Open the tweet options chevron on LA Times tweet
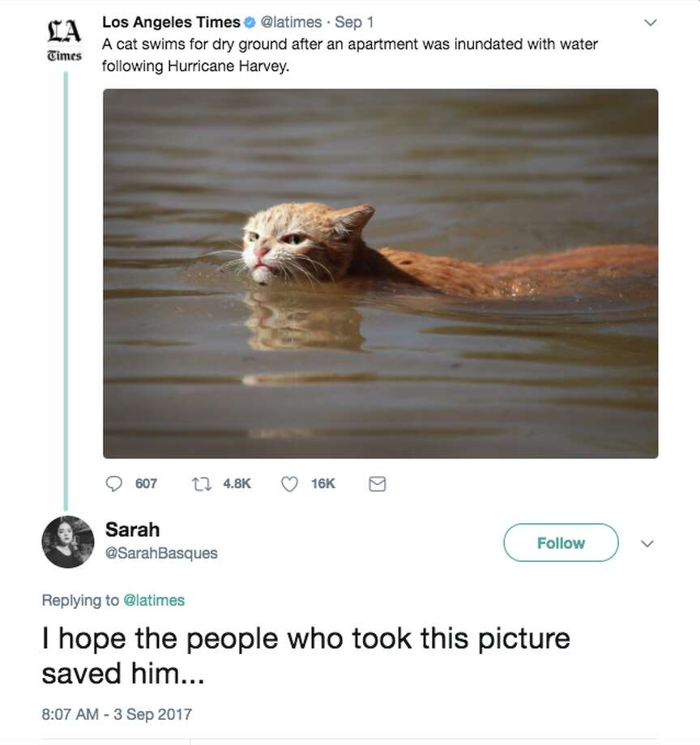This screenshot has height=745, width=700. click(651, 23)
